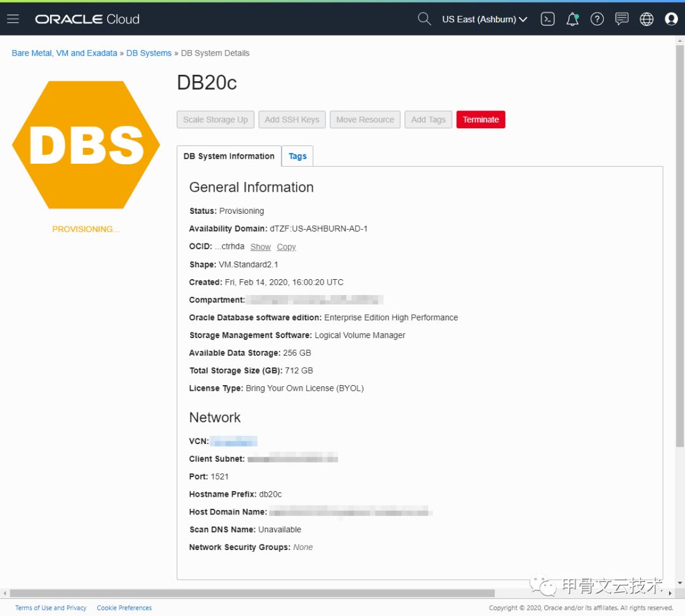Open the hamburger navigation menu
The width and height of the screenshot is (685, 616).
tap(13, 19)
